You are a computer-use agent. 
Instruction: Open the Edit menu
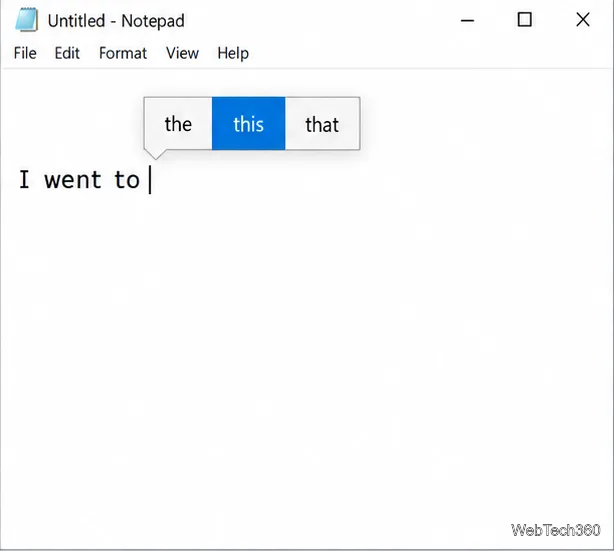tap(67, 53)
